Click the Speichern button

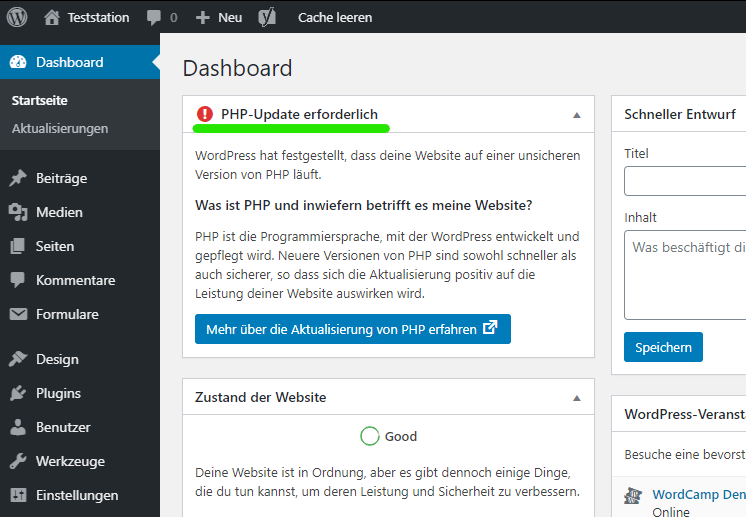click(663, 347)
